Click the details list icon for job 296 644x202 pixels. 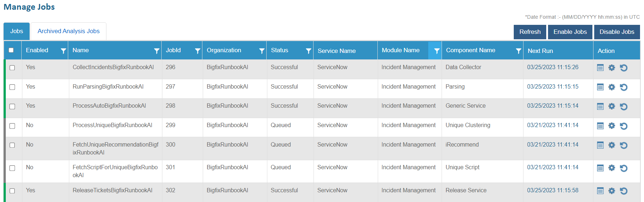600,68
